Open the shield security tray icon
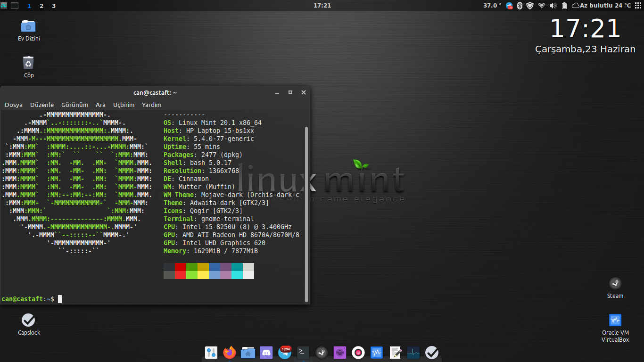 (x=530, y=6)
